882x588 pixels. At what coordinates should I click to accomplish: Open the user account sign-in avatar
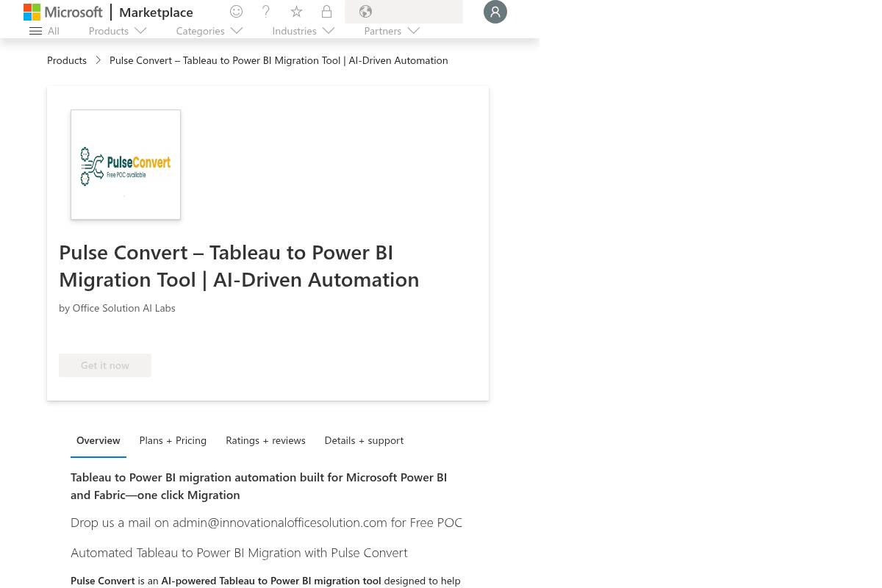495,12
